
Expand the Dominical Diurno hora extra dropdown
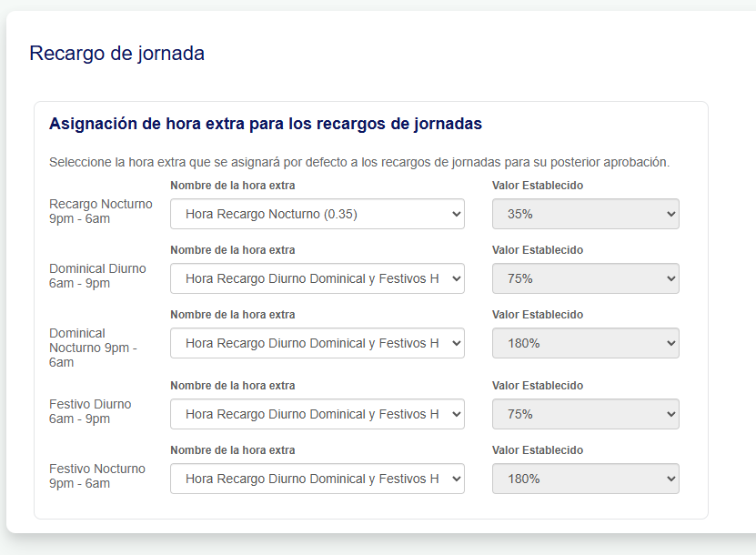[x=318, y=278]
